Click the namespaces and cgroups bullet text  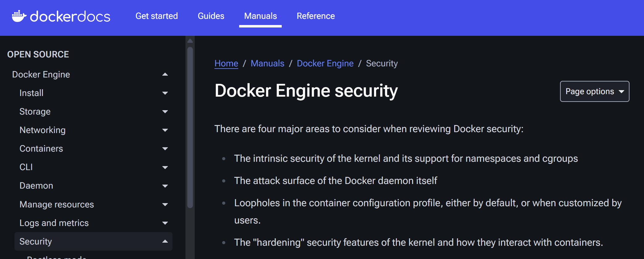tap(406, 158)
